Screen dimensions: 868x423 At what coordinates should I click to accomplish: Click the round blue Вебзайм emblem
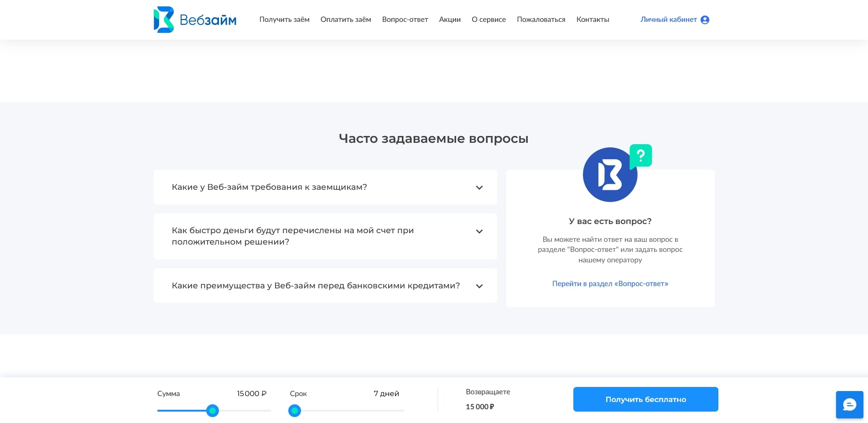click(x=610, y=174)
